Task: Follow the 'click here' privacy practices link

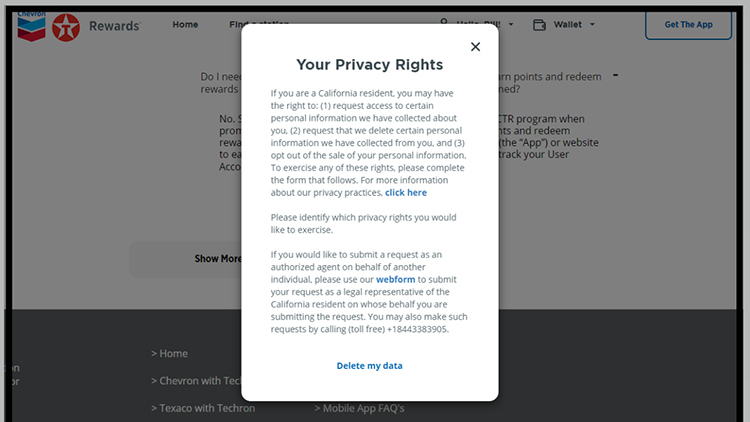Action: (406, 193)
